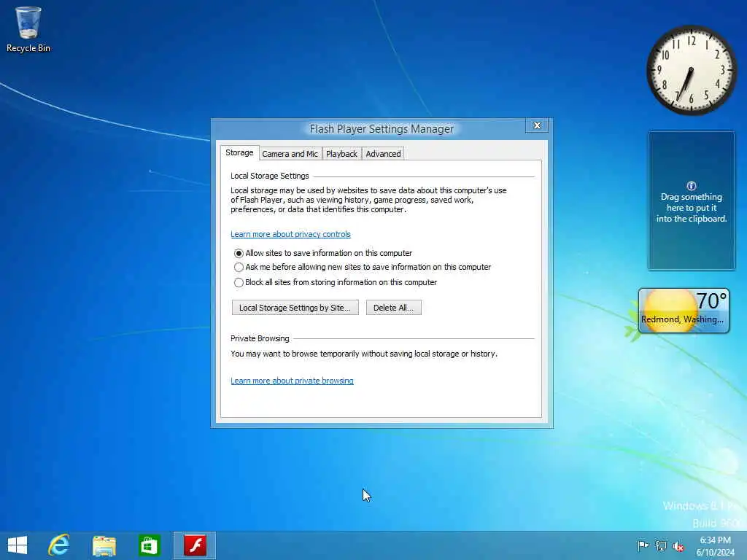Image resolution: width=747 pixels, height=560 pixels.
Task: Click the Delete All button
Action: click(x=393, y=308)
